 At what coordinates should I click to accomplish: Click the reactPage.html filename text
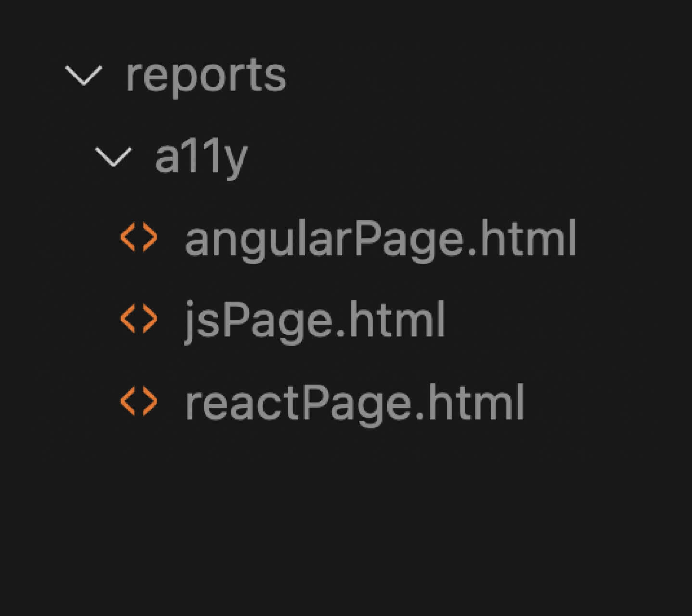point(354,402)
